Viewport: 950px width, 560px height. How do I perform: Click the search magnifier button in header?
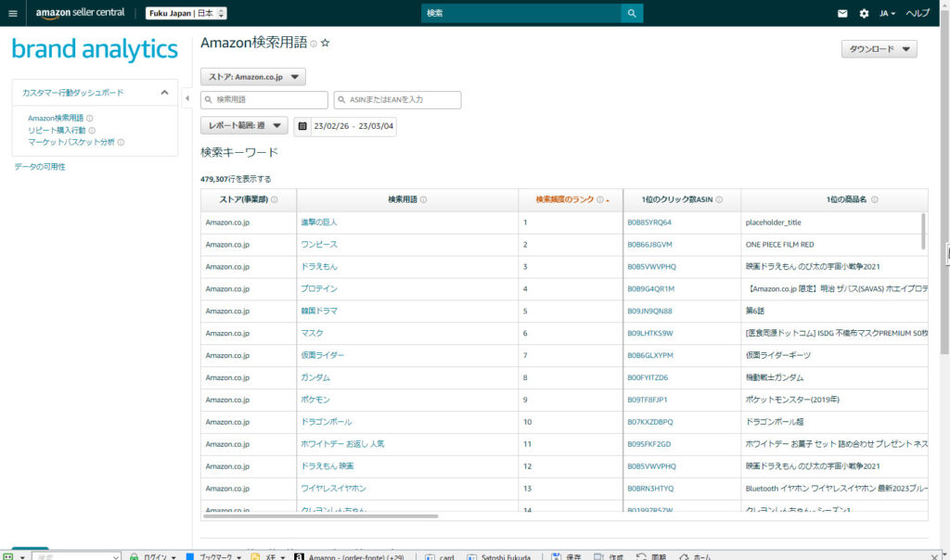coord(632,13)
